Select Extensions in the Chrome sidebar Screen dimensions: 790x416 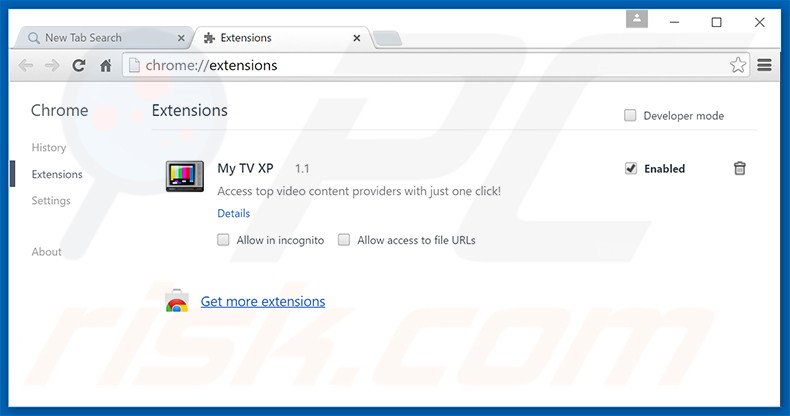pyautogui.click(x=57, y=174)
